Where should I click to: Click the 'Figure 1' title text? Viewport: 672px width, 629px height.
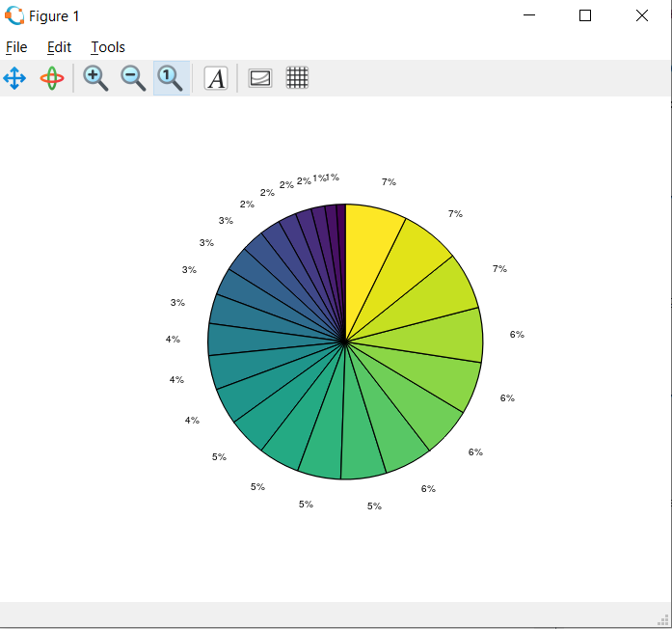coord(55,16)
